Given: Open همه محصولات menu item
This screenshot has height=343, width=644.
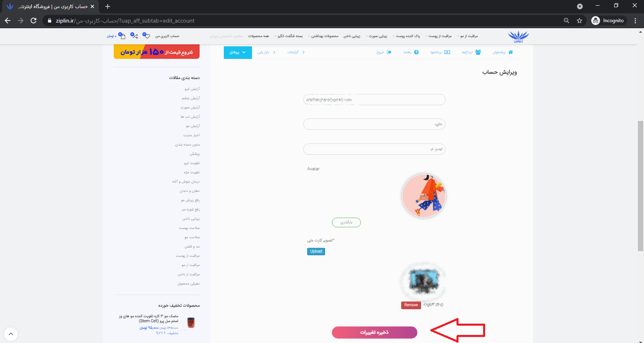Looking at the screenshot, I should click(x=258, y=36).
